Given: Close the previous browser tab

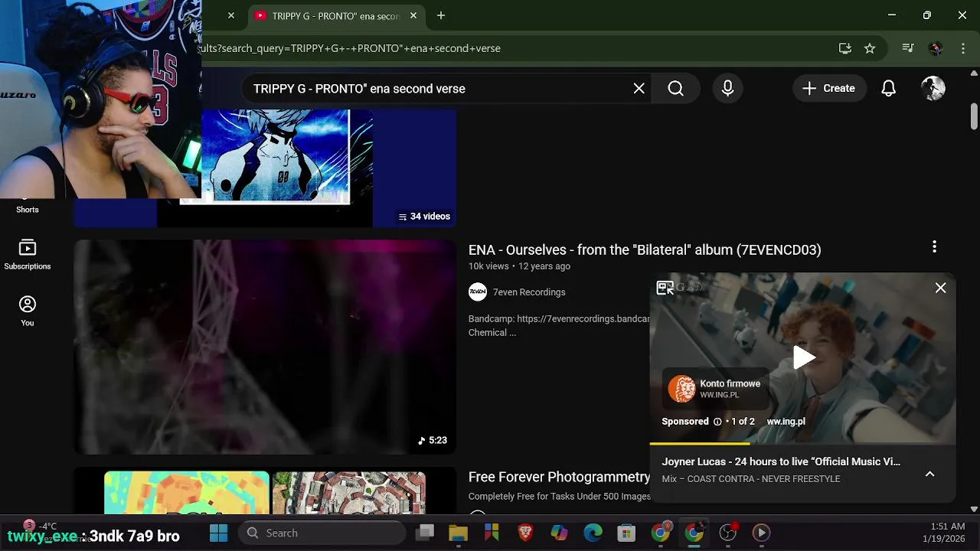Looking at the screenshot, I should tap(231, 15).
